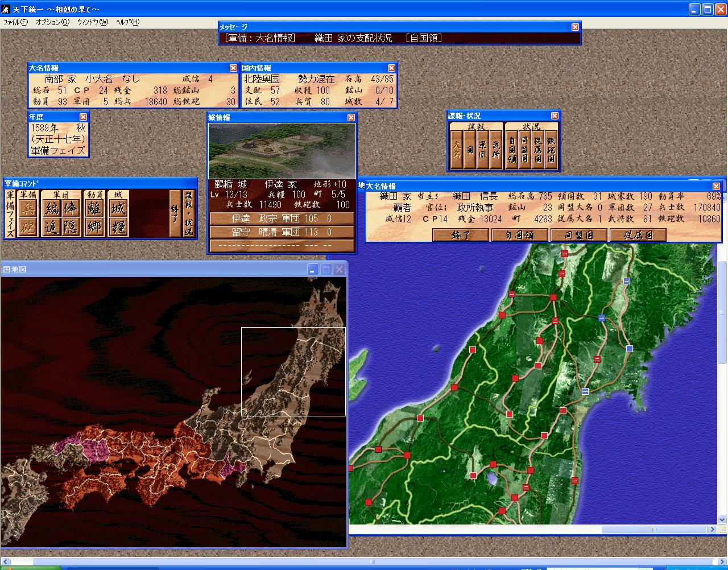This screenshot has height=570, width=728.
Task: Close the 国内情報 panel
Action: (x=391, y=68)
